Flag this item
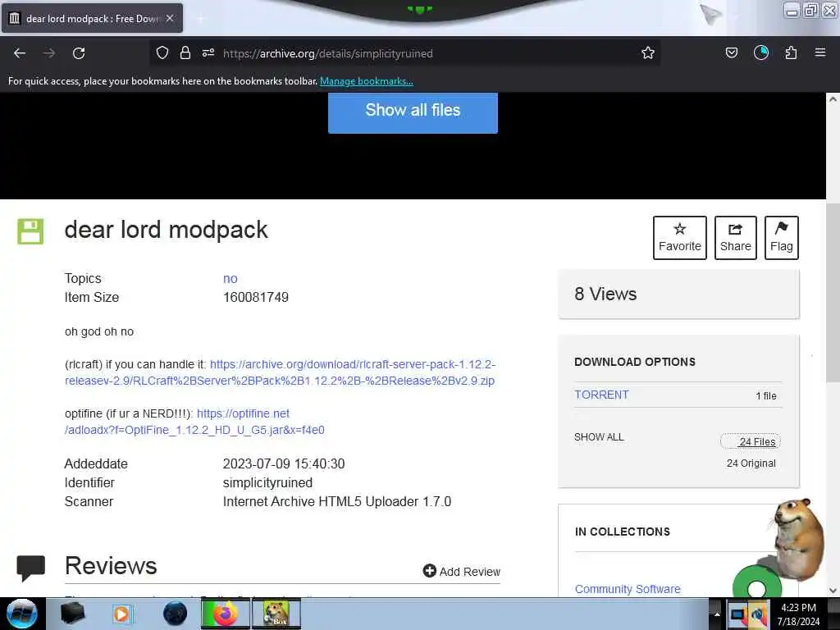This screenshot has height=630, width=840. 782,238
